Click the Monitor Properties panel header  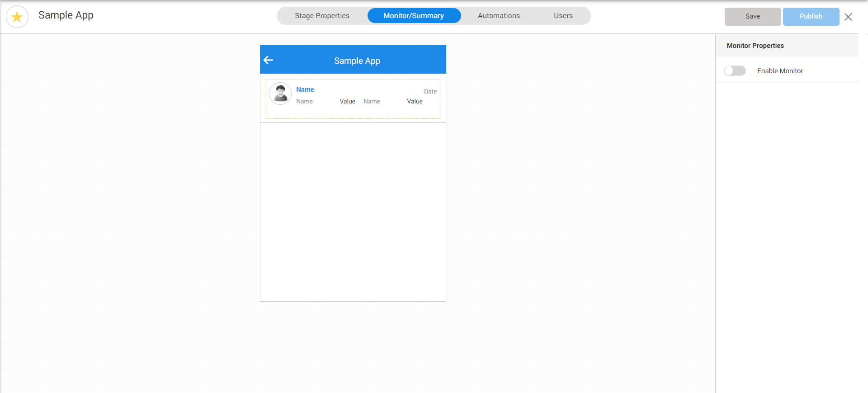[755, 46]
